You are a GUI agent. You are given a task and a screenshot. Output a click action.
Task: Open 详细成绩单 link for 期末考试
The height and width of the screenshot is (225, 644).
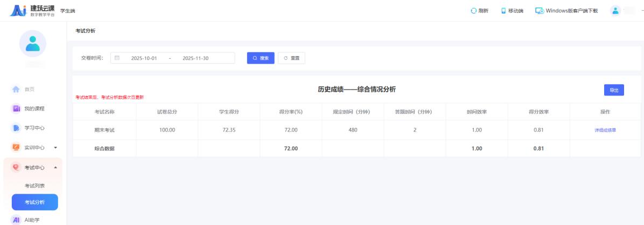coord(605,130)
